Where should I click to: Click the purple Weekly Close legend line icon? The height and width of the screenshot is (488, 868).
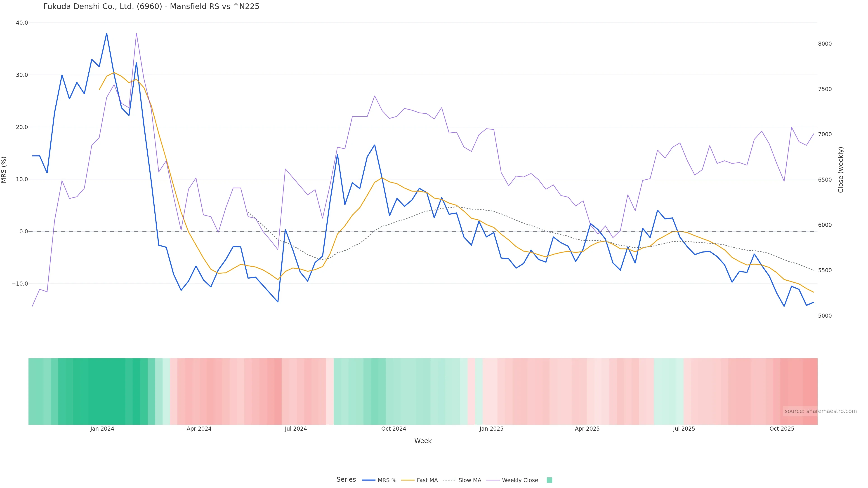[493, 480]
